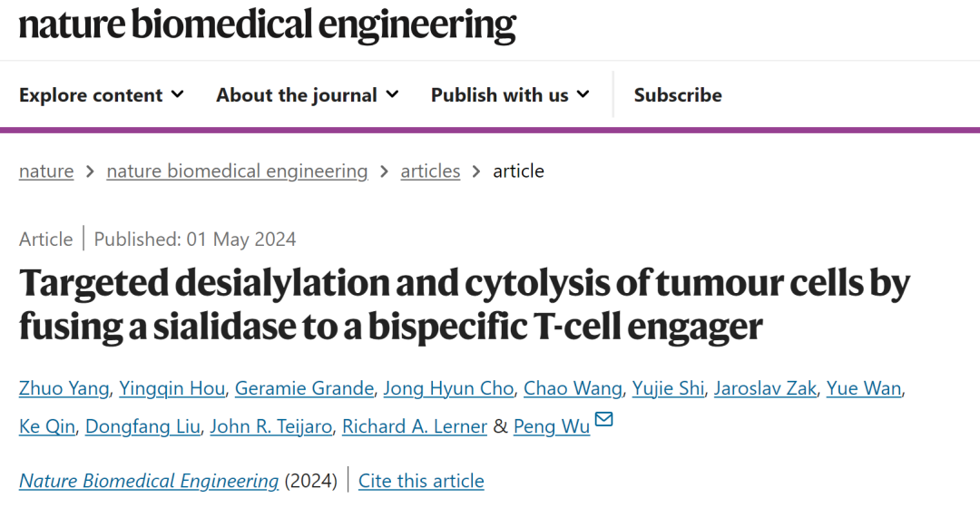The image size is (980, 508).
Task: Open Jong Hyun Cho author details
Action: point(448,388)
